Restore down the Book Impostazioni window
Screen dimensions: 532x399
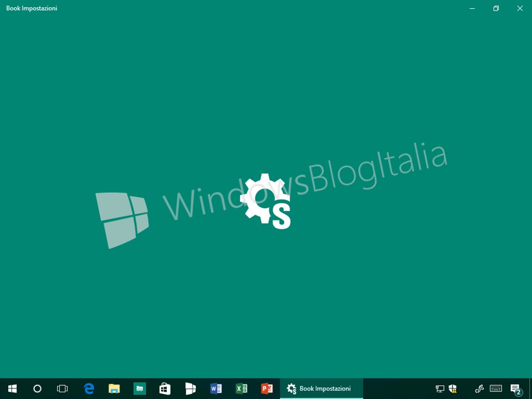[496, 8]
